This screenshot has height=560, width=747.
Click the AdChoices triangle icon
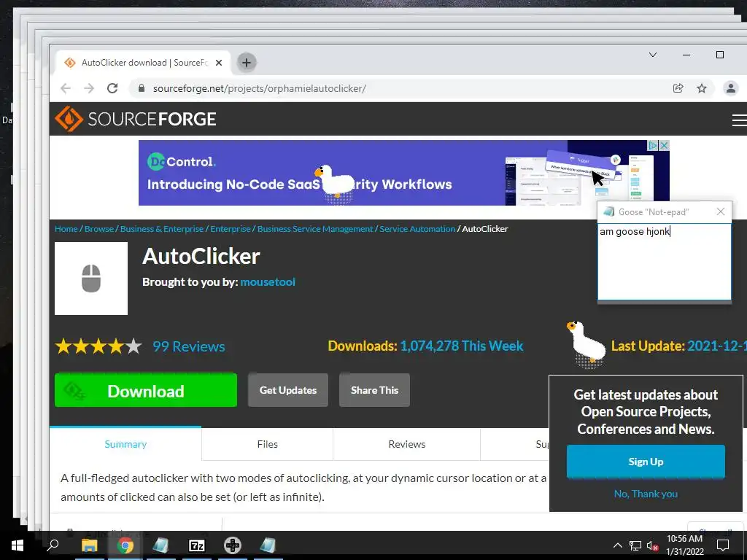pyautogui.click(x=653, y=145)
